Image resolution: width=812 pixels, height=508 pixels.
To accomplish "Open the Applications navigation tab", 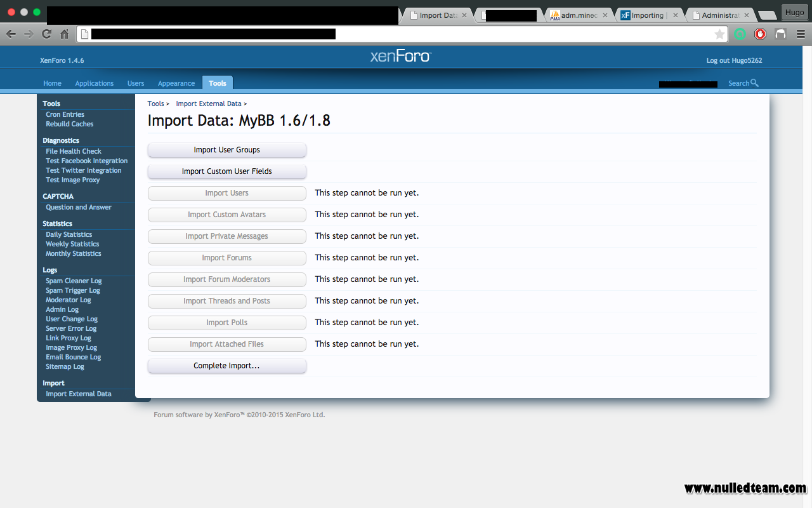I will click(95, 83).
